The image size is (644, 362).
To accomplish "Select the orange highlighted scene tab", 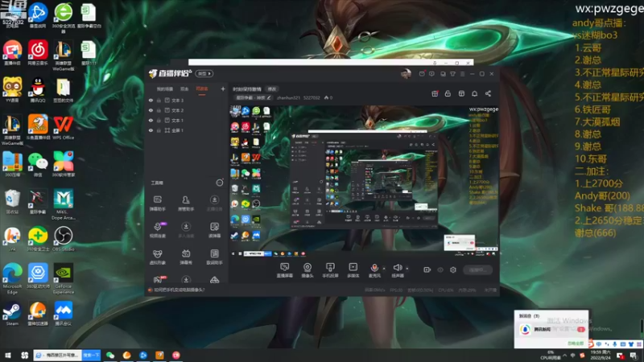I will (x=202, y=89).
